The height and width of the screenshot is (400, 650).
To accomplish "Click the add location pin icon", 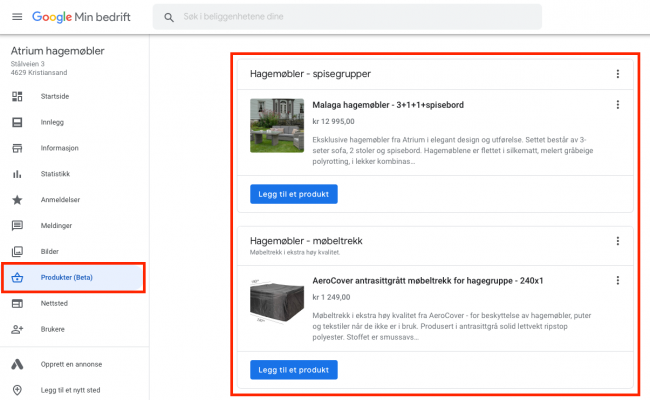I will 17,390.
